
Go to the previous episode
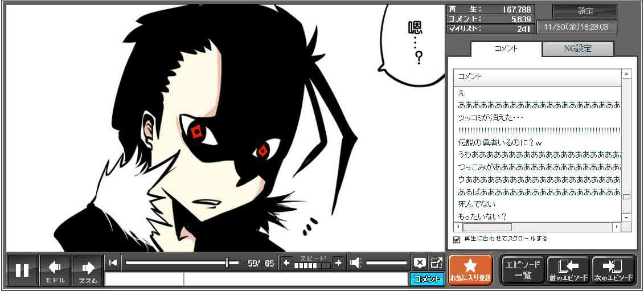click(x=568, y=270)
